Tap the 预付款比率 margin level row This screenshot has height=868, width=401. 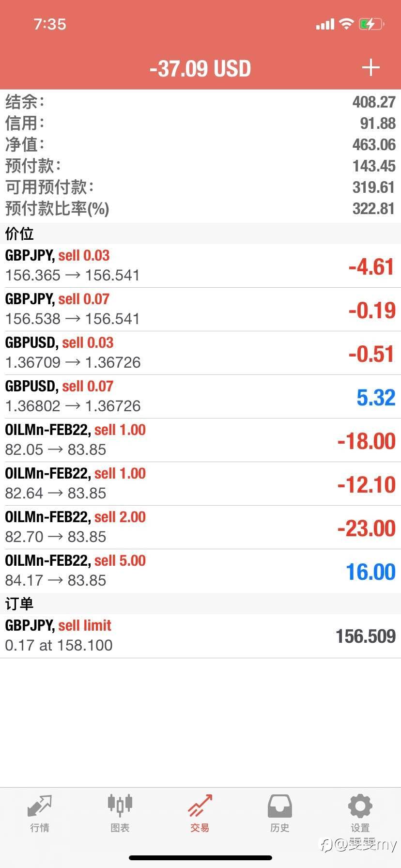pos(200,209)
